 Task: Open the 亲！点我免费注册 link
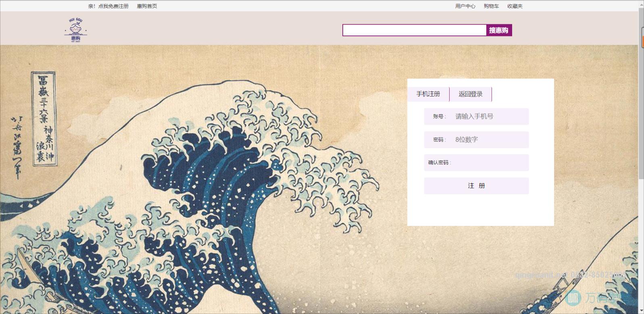(108, 6)
